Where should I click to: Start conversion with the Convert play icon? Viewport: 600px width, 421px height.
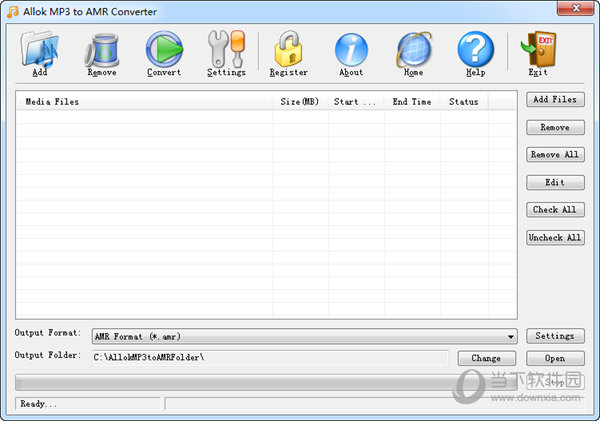tap(164, 53)
